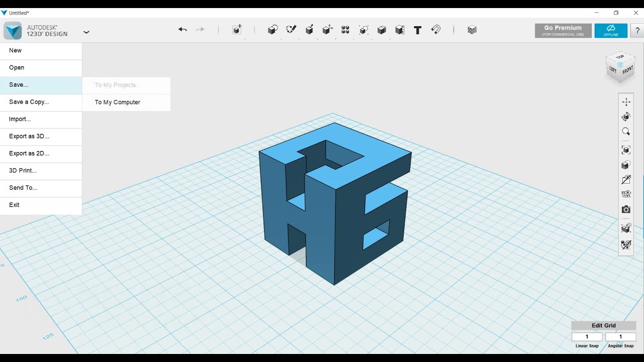Toggle the hide solids/meshes icon

coord(626,245)
